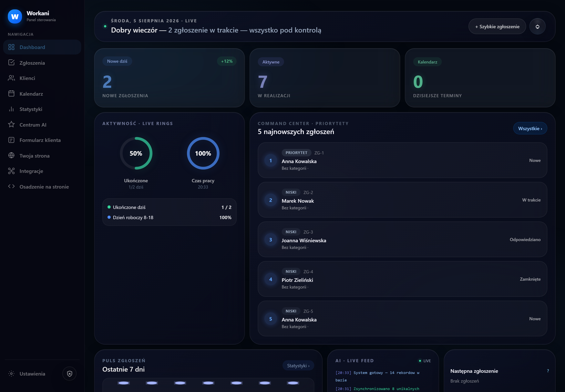Click the round power icon button in header
565x392 pixels.
(538, 26)
